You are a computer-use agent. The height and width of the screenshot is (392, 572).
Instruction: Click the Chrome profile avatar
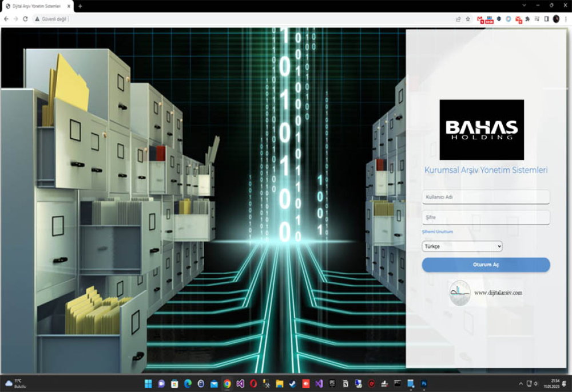[x=556, y=19]
